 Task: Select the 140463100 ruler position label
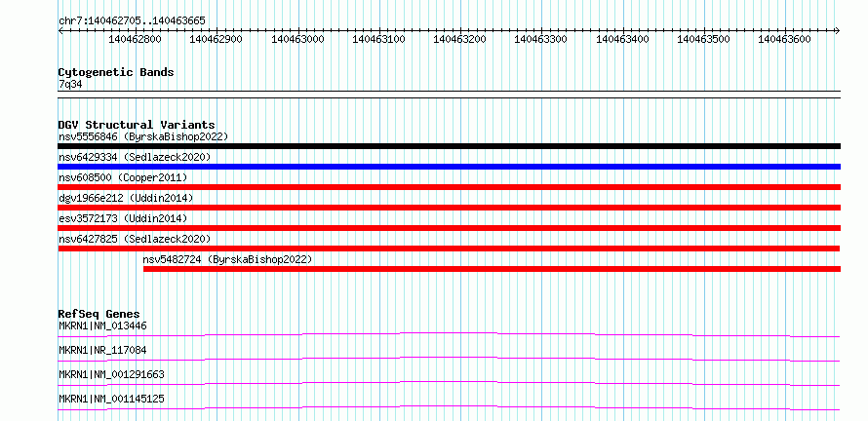[378, 39]
